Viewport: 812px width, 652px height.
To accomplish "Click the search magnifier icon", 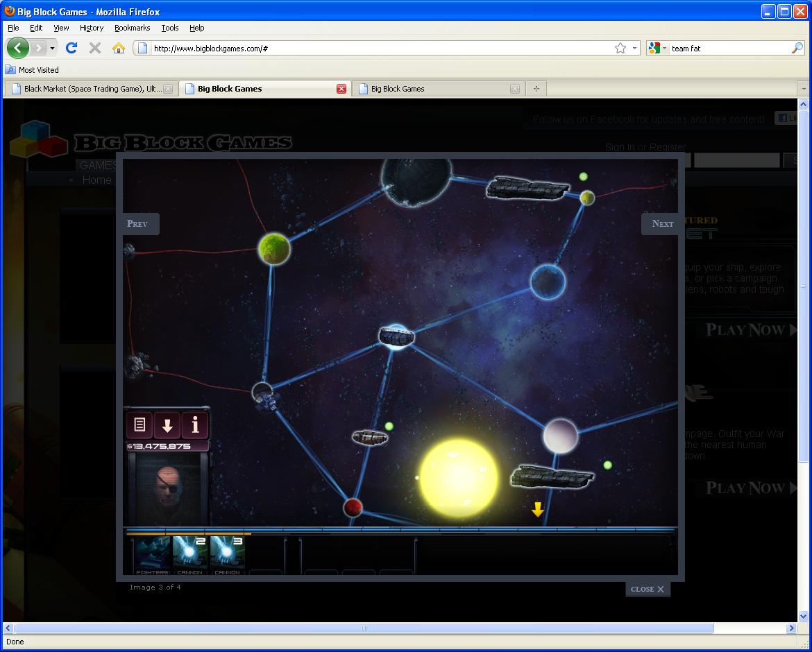I will [x=797, y=48].
